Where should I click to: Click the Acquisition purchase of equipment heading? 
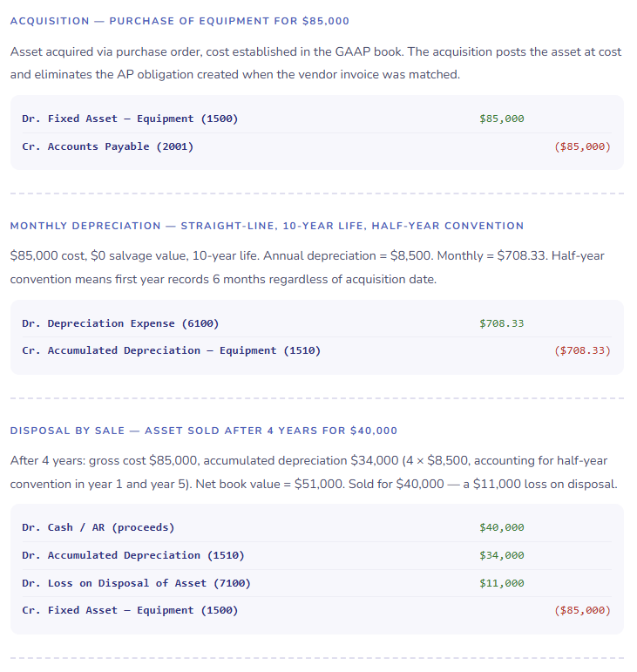tap(180, 20)
